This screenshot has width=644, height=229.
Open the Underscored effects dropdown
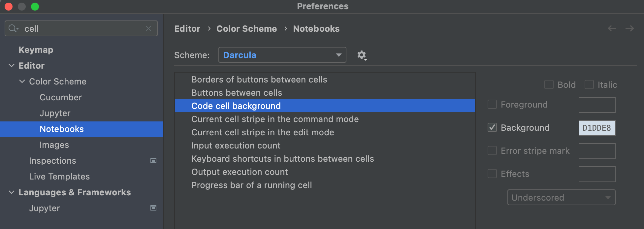coord(561,198)
